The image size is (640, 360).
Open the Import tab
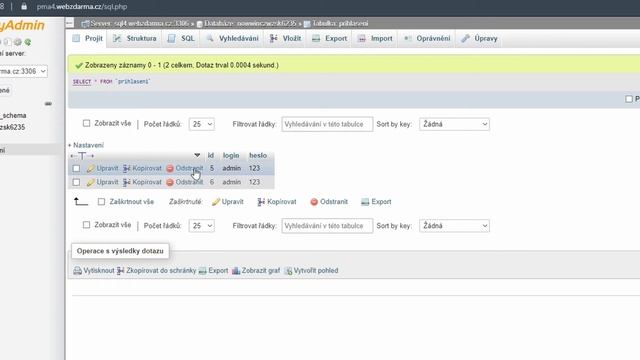(375, 38)
